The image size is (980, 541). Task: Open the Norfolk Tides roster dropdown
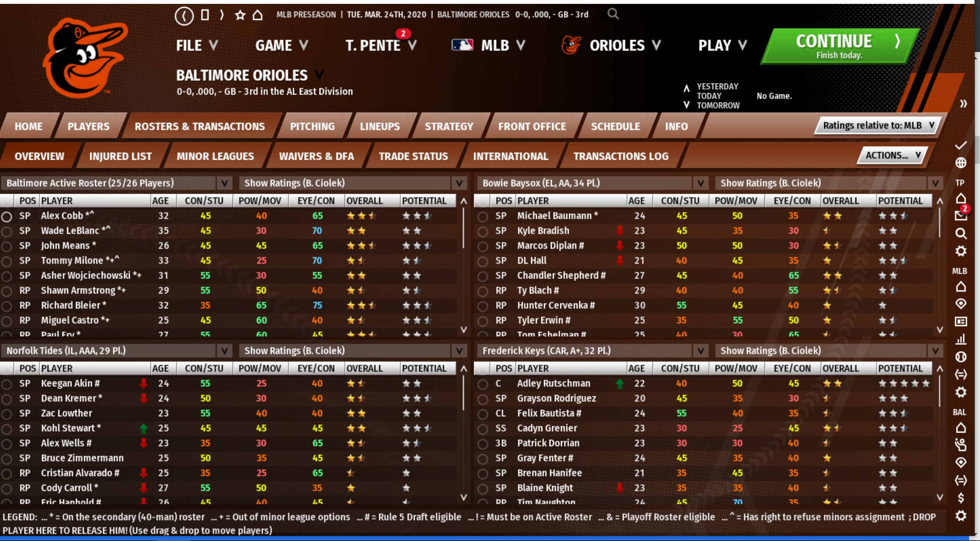[224, 351]
